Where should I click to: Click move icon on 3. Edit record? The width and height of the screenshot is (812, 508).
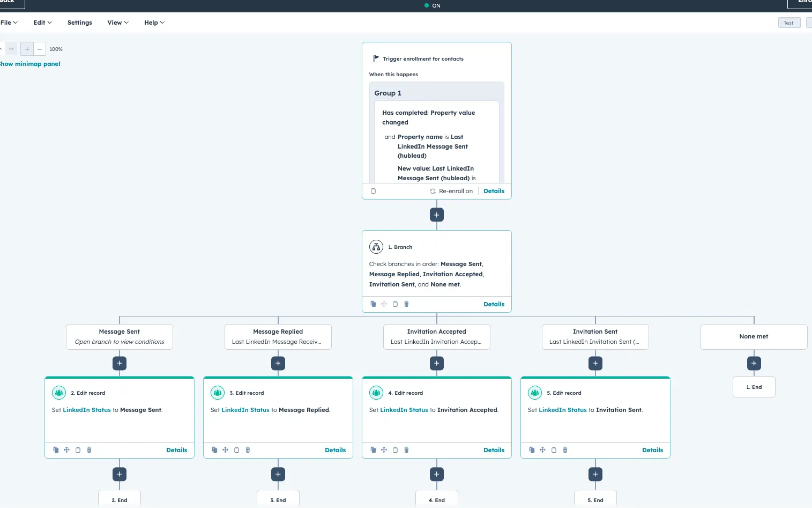click(225, 450)
